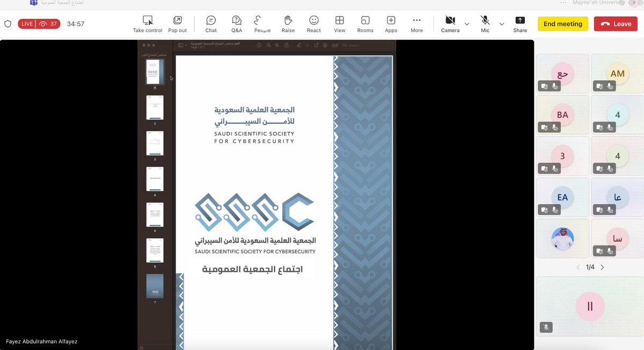
Task: Select the EA participant tile
Action: 562,197
